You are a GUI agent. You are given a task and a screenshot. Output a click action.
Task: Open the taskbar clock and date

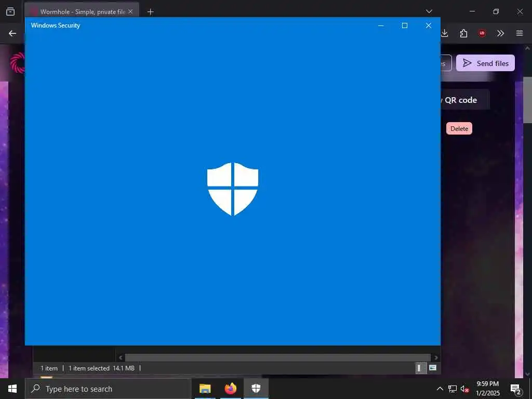487,389
